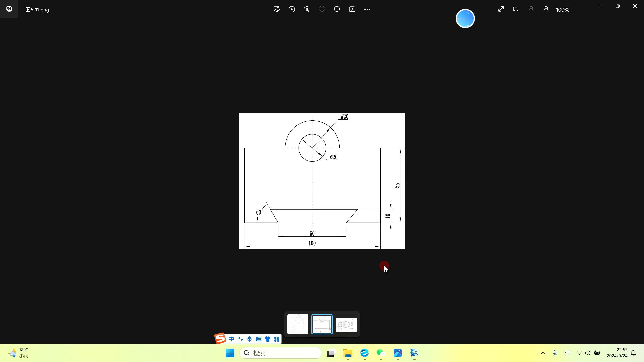
Task: Minimize the Photos window
Action: coord(600,6)
